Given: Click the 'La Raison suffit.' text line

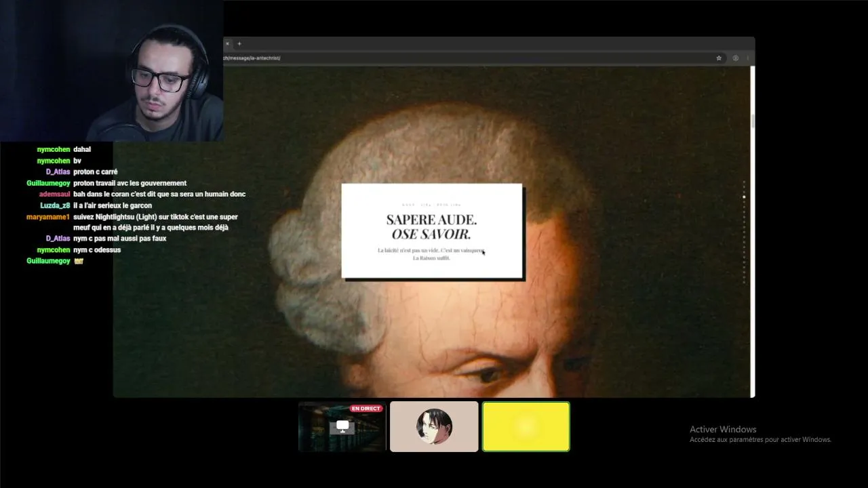Looking at the screenshot, I should [x=431, y=258].
